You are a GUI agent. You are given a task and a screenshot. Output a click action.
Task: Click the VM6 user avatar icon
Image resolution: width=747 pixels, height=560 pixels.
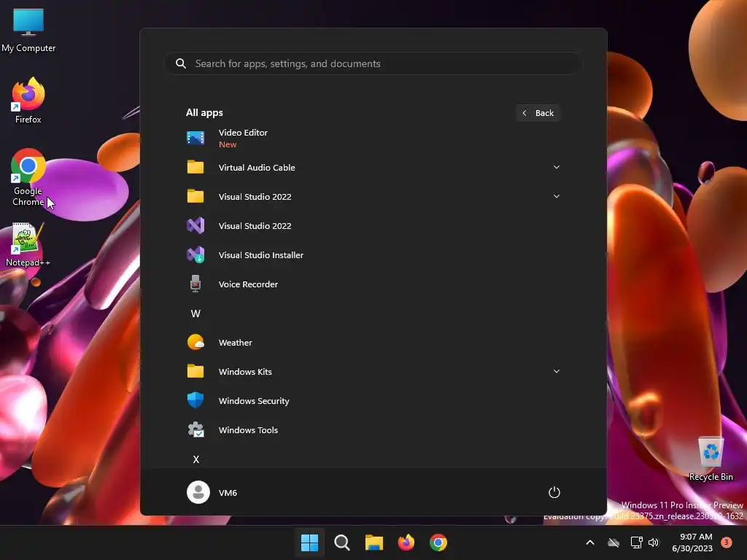tap(198, 492)
